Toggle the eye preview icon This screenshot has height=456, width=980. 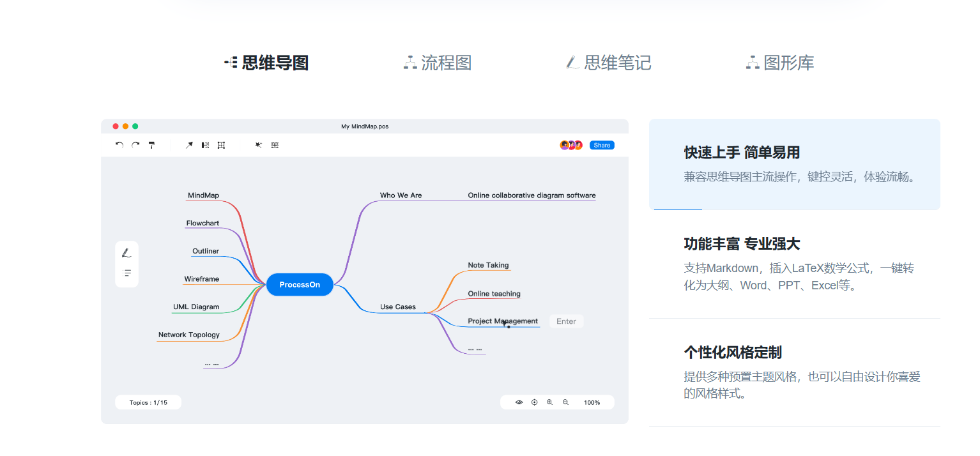tap(519, 402)
